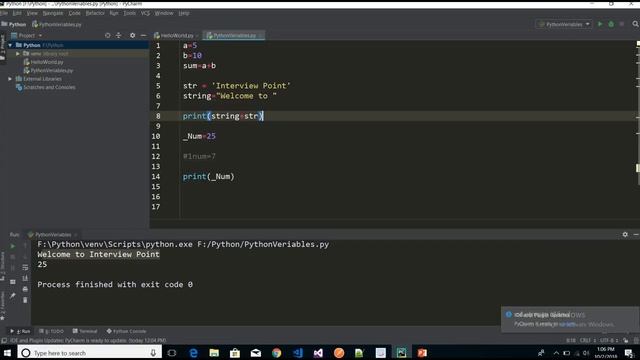Click the print icon in Run panel
640x360 pixels.
point(25,289)
